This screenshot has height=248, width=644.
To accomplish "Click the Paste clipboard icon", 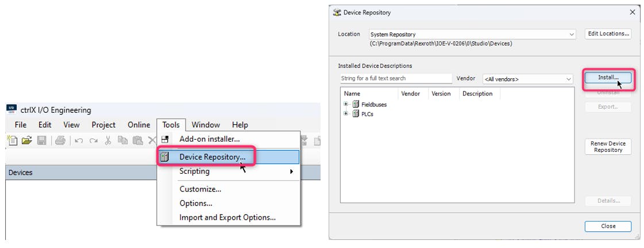I will coord(137,140).
